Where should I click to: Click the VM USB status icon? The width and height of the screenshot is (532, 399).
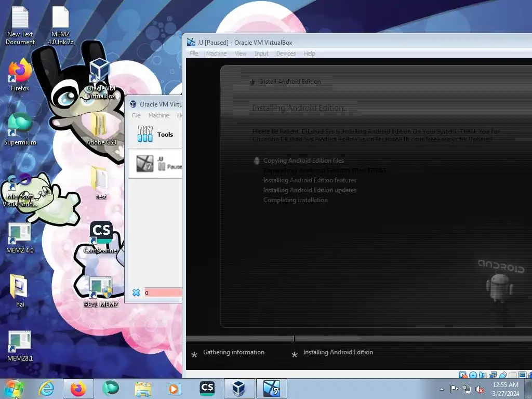[502, 375]
